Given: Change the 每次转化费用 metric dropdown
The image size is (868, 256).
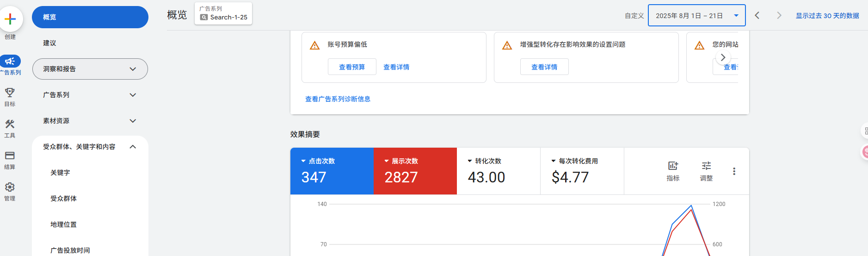Looking at the screenshot, I should point(575,161).
